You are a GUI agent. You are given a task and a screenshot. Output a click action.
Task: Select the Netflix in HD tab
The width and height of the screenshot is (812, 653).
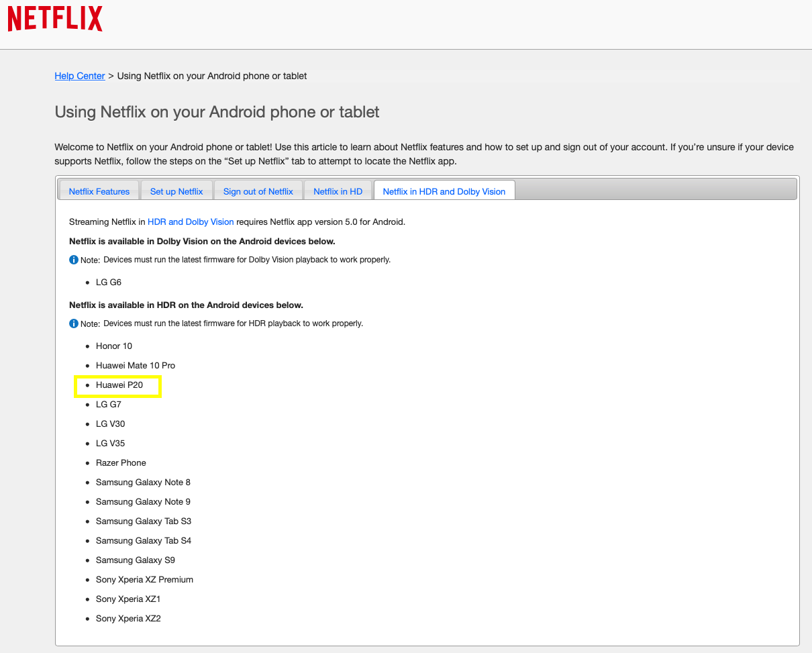coord(338,191)
